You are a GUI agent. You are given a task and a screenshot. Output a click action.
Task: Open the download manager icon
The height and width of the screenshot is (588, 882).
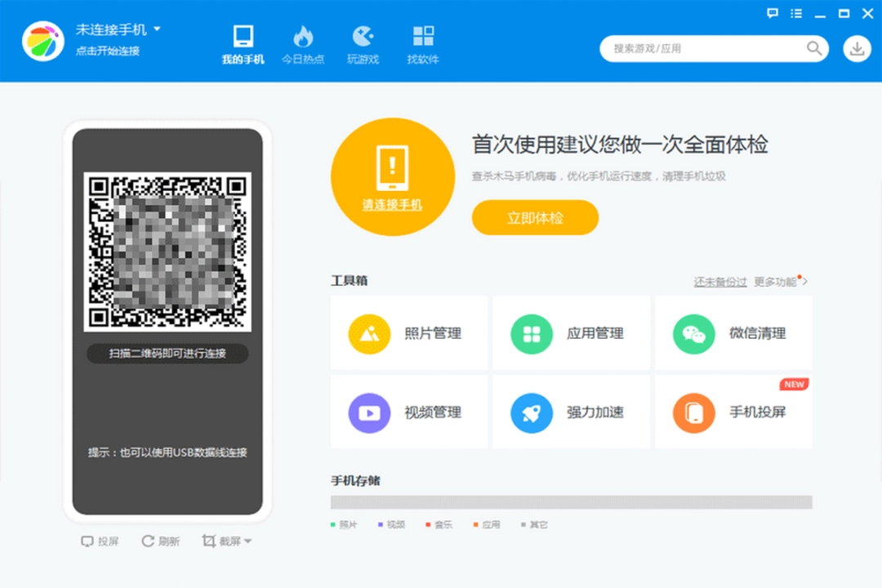point(856,49)
